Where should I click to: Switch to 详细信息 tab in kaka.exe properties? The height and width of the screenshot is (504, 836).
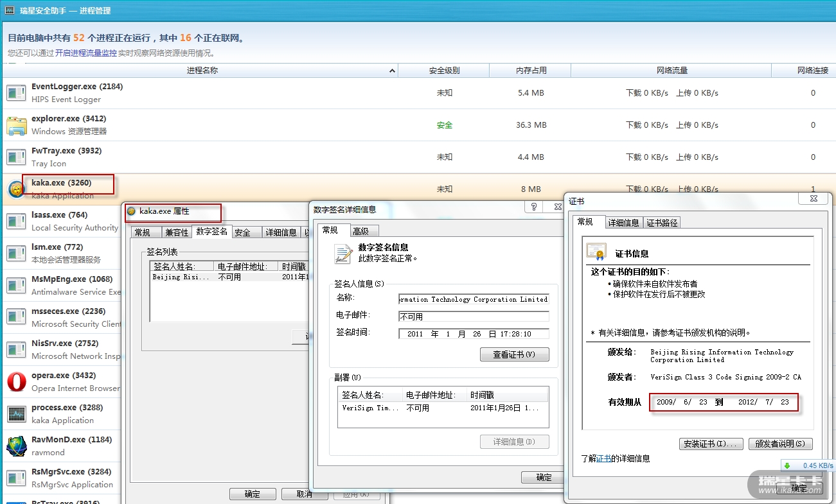(281, 232)
